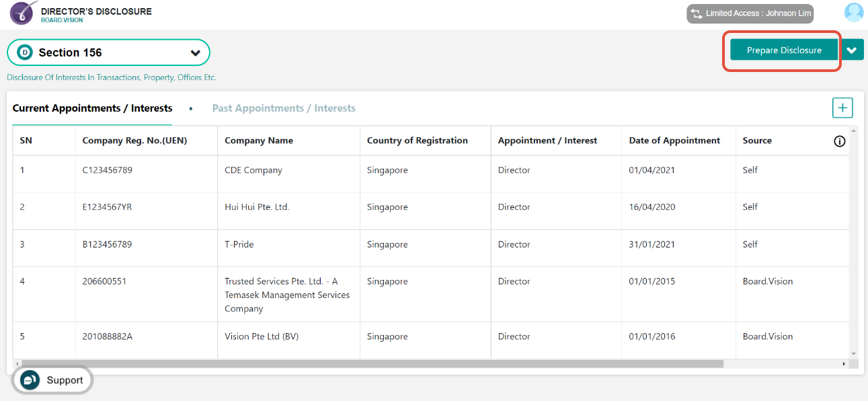Click the Disclosure Of Interests subtitle link
The height and width of the screenshot is (401, 868).
pyautogui.click(x=111, y=77)
